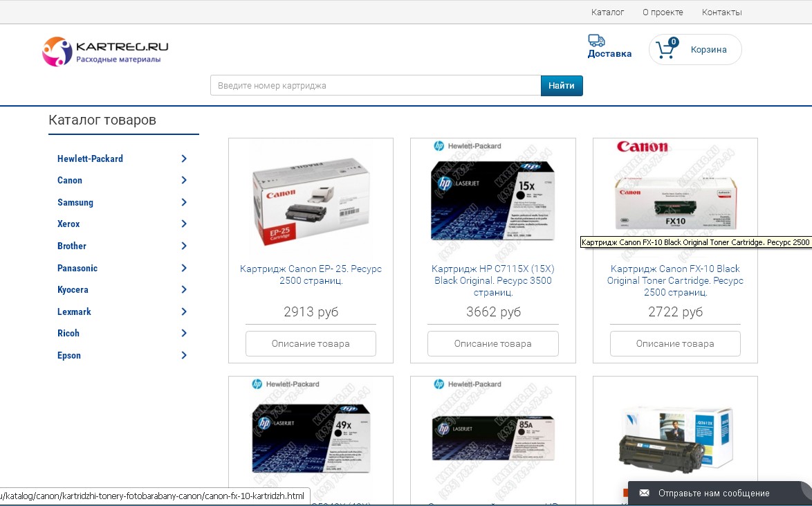This screenshot has height=506, width=812.
Task: Select Ricoh in the catalog sidebar
Action: (x=68, y=334)
